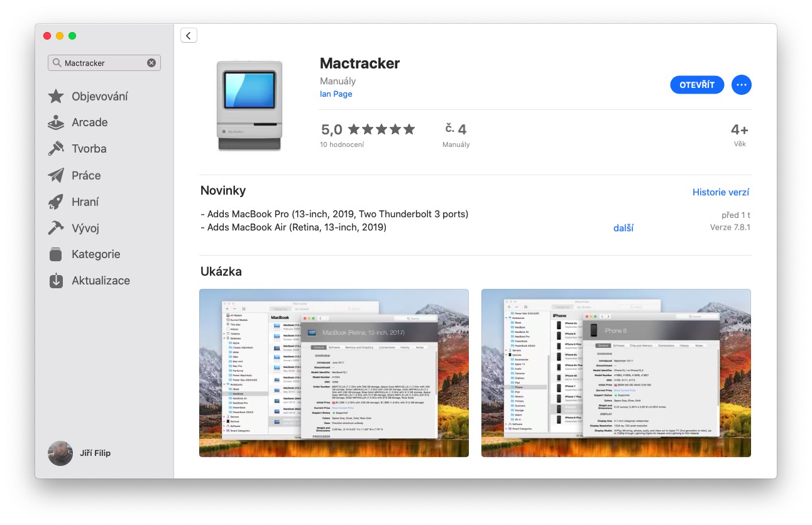The height and width of the screenshot is (525, 812).
Task: Select the Tvorba paintbrush icon
Action: tap(56, 149)
